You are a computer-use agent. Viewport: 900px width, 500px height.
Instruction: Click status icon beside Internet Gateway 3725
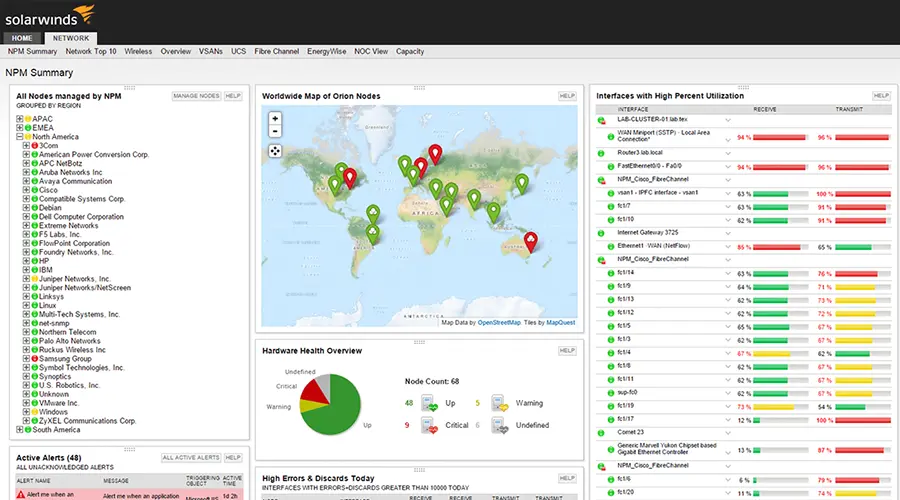pyautogui.click(x=601, y=234)
